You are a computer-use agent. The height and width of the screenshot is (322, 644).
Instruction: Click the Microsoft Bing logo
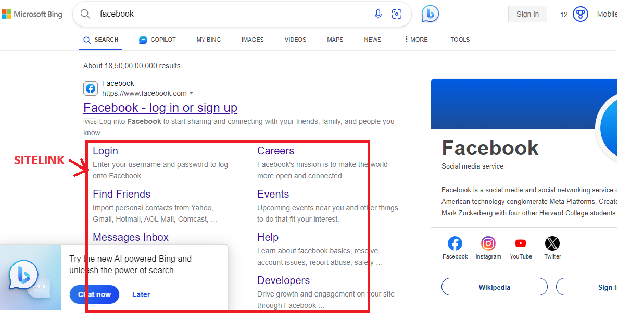point(32,14)
